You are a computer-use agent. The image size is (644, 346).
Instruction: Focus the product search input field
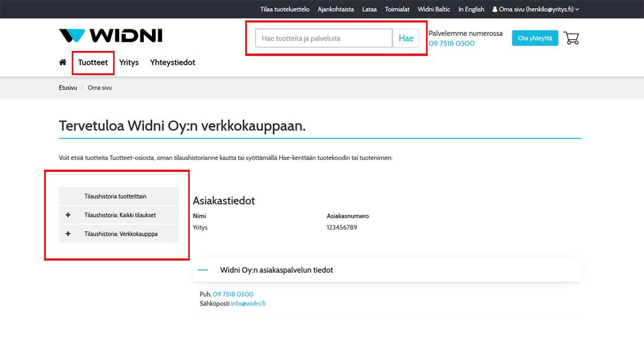(324, 38)
